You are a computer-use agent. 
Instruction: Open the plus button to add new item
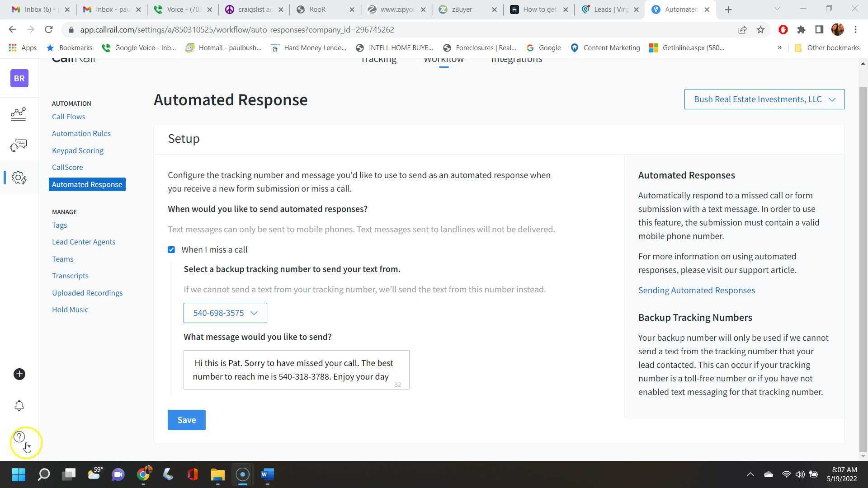tap(19, 374)
